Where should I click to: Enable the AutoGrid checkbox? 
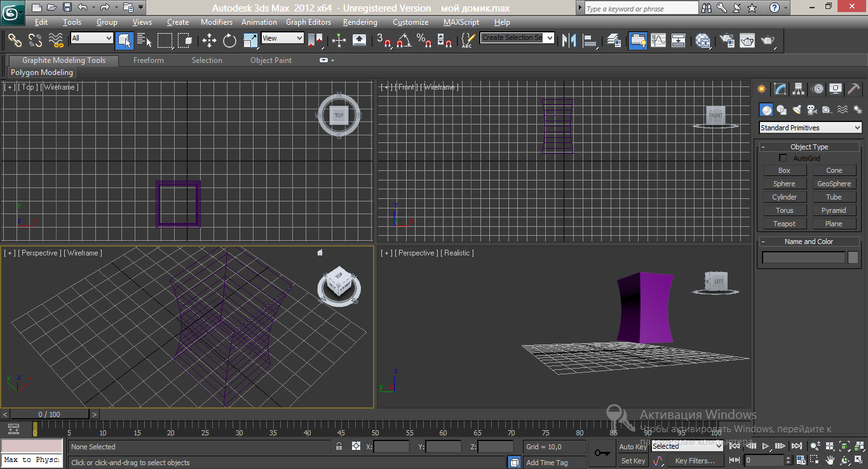click(x=783, y=158)
